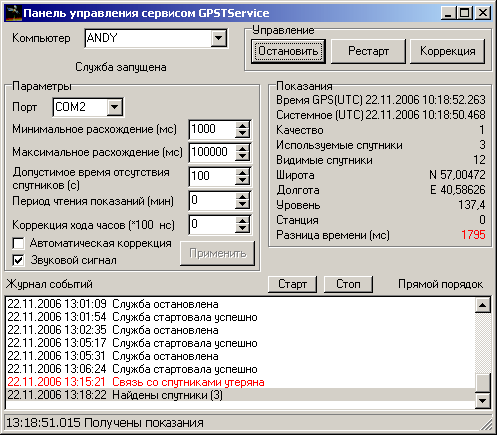Click the Широта value N 57,00472
Screen dimensions: 497x435
click(457, 175)
